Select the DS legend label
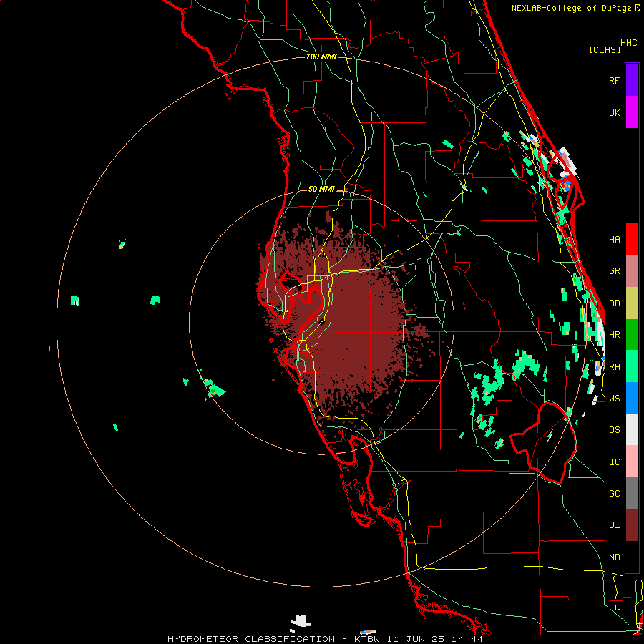Screen dimensions: 644x644 [x=614, y=430]
